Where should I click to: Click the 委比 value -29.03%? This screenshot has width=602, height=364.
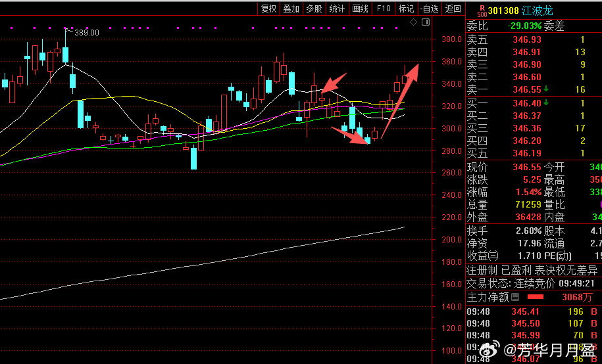(524, 26)
